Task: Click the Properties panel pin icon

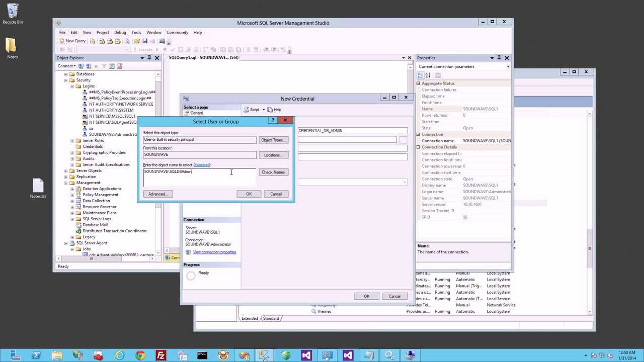Action: [499, 57]
